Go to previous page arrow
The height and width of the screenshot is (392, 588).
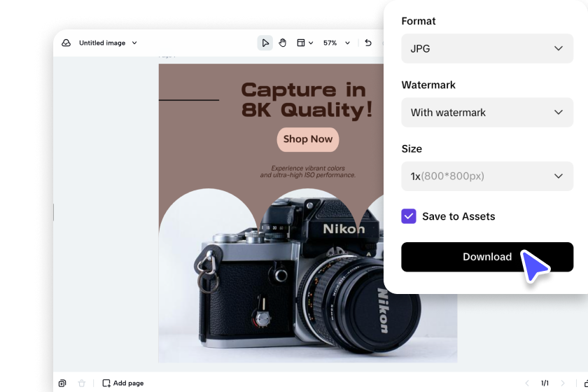[527, 383]
